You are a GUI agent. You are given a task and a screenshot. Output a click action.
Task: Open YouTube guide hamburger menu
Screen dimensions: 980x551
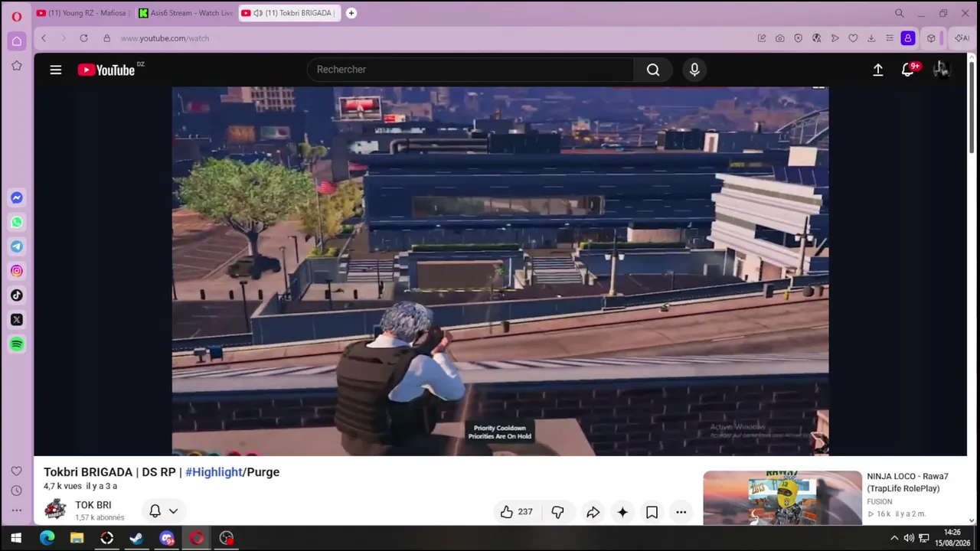[56, 70]
